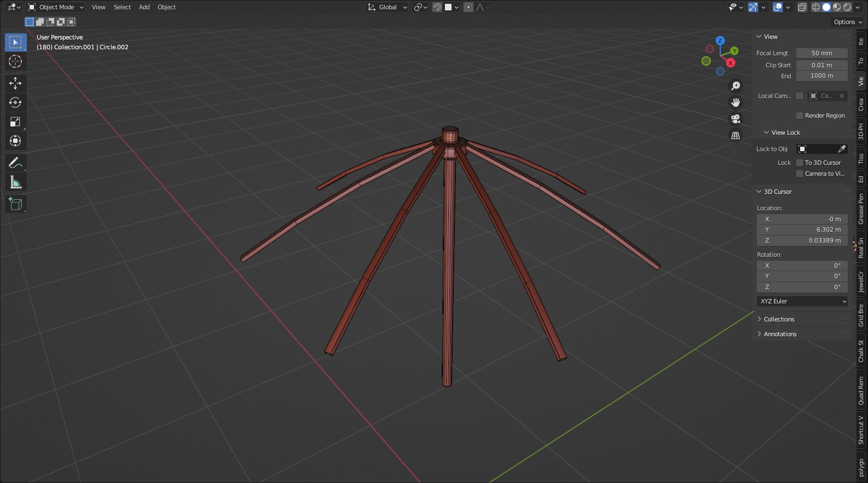Select the Measure ruler tool

pos(15,182)
